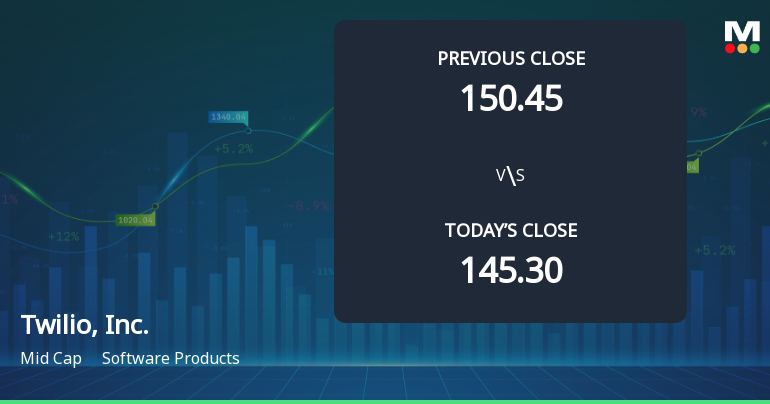
Task: Click the red dot under the logo
Action: click(729, 47)
